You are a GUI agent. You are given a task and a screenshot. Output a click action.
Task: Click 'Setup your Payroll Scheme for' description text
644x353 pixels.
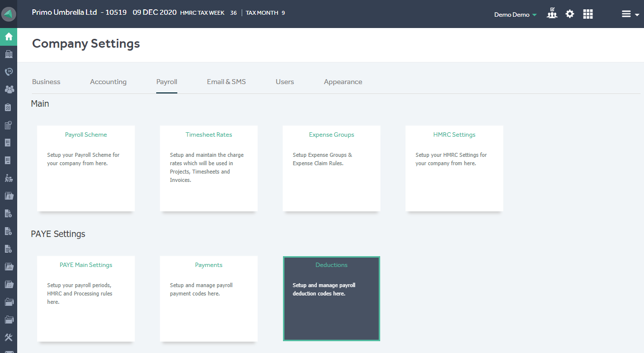[84, 159]
